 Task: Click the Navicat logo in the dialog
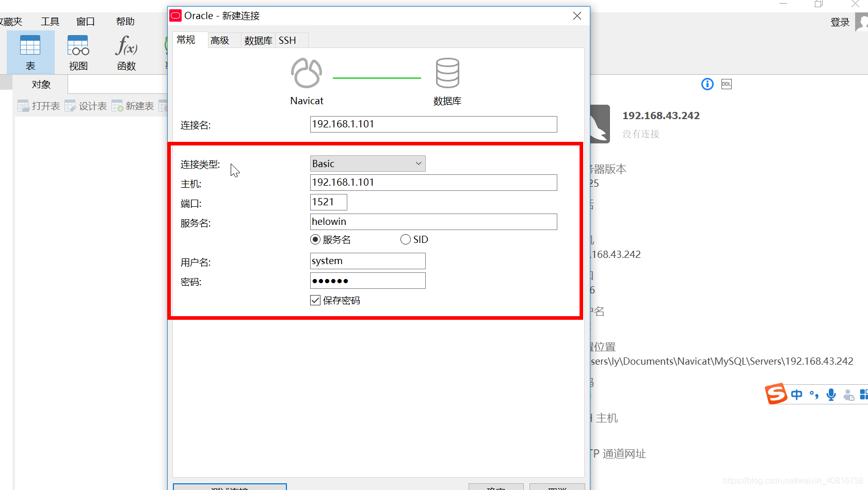click(307, 73)
